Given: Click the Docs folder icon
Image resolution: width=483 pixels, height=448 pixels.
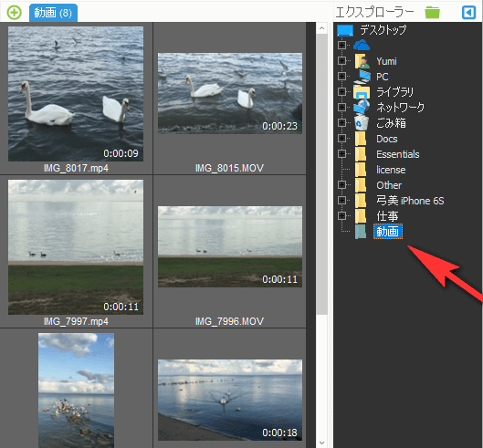Looking at the screenshot, I should (361, 139).
